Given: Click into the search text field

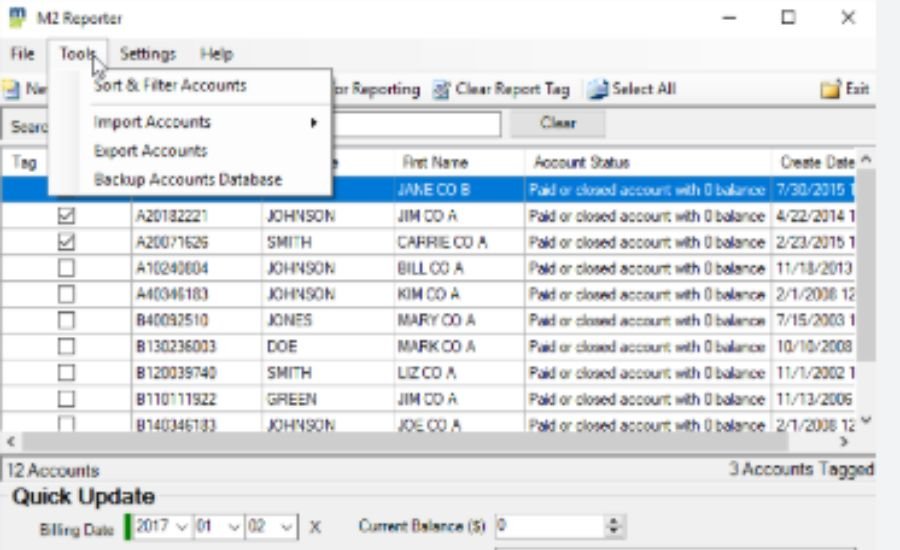Looking at the screenshot, I should [417, 124].
